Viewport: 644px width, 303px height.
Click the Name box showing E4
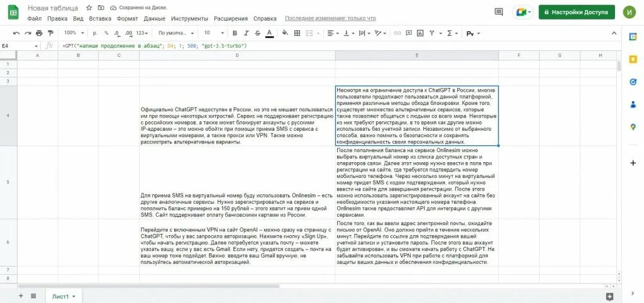(19, 45)
